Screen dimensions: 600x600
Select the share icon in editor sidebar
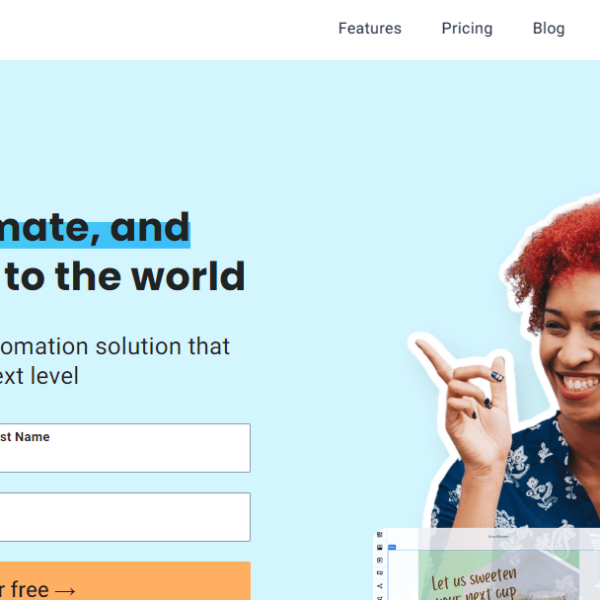click(380, 586)
